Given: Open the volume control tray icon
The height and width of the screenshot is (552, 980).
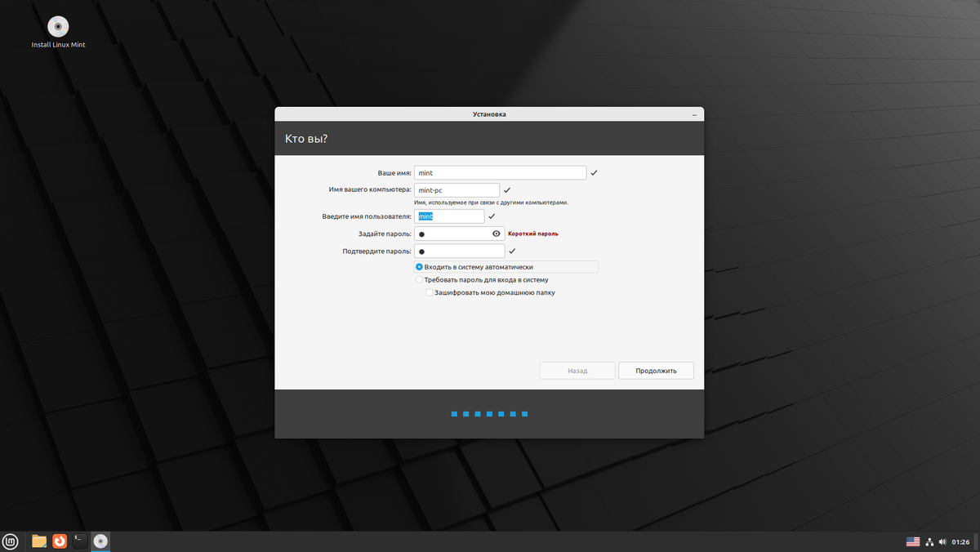Looking at the screenshot, I should point(942,542).
